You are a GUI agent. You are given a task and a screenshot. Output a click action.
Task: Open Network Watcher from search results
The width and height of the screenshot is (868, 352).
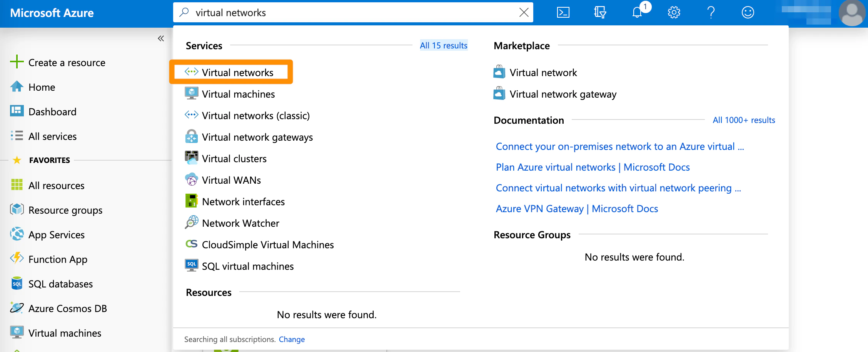tap(240, 223)
